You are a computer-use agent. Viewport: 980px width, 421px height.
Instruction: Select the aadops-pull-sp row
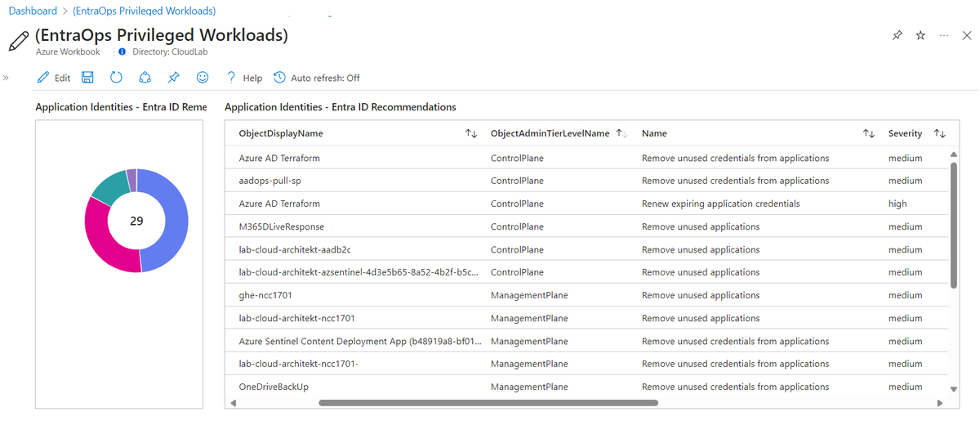[x=586, y=181]
